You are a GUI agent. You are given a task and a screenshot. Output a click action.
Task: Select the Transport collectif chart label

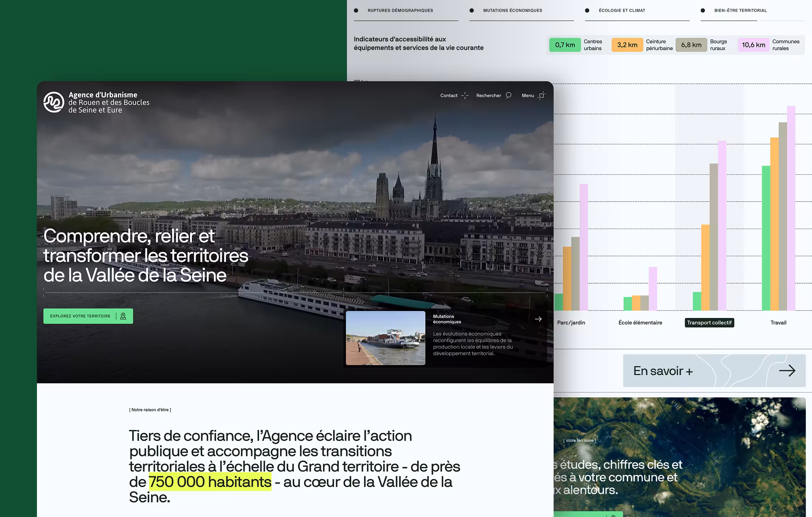click(x=709, y=323)
